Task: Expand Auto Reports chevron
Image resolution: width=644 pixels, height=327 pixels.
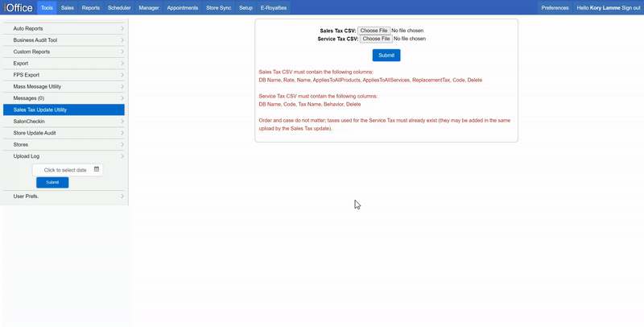Action: coord(122,28)
